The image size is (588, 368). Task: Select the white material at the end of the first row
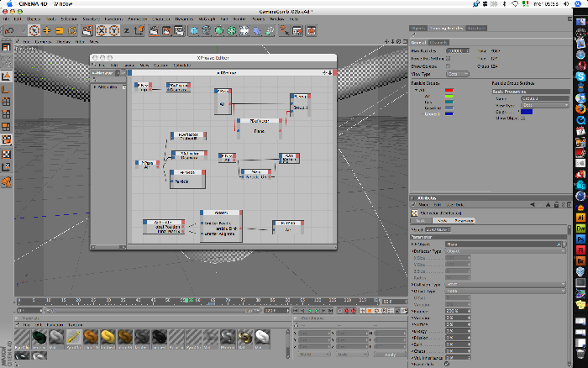(262, 337)
